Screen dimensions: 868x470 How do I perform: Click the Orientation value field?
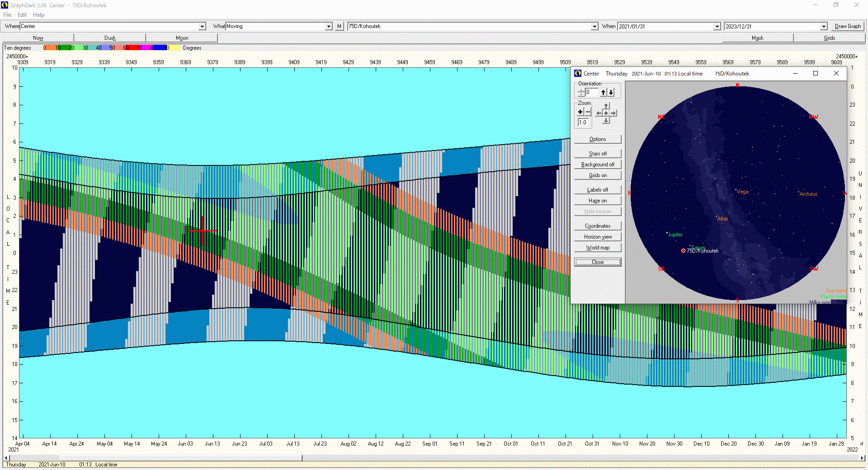tap(592, 92)
